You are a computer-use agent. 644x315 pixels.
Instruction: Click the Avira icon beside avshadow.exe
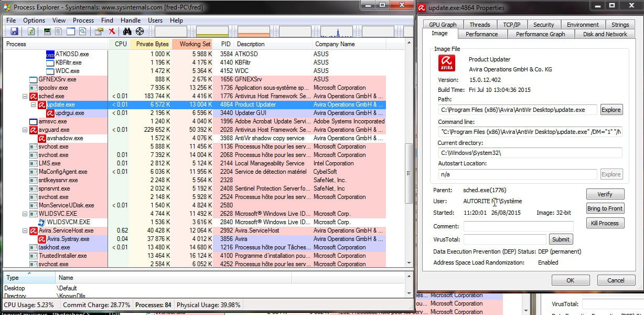coord(42,138)
